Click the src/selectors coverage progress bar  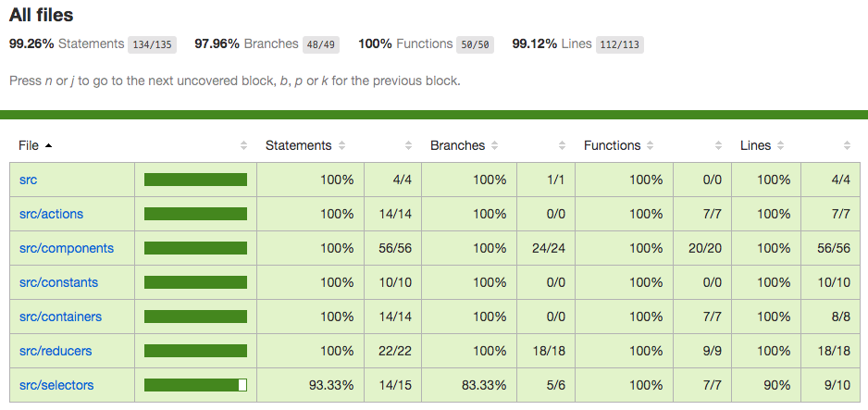[195, 385]
